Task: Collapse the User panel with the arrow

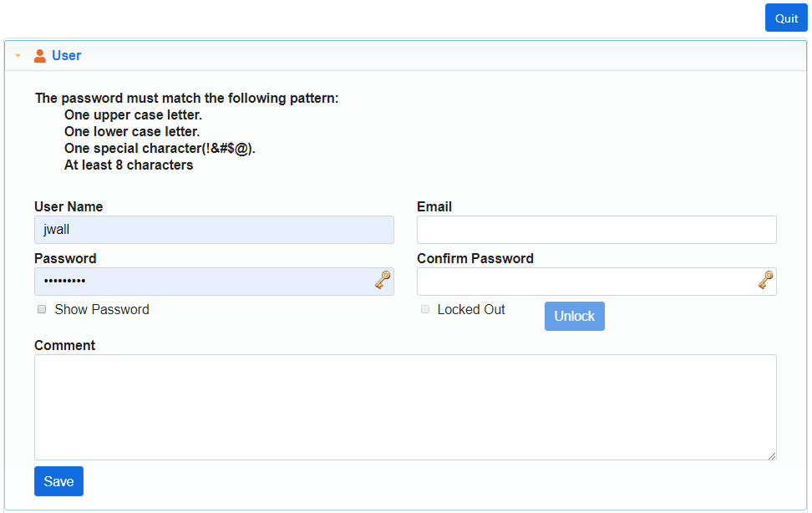Action: [x=18, y=56]
